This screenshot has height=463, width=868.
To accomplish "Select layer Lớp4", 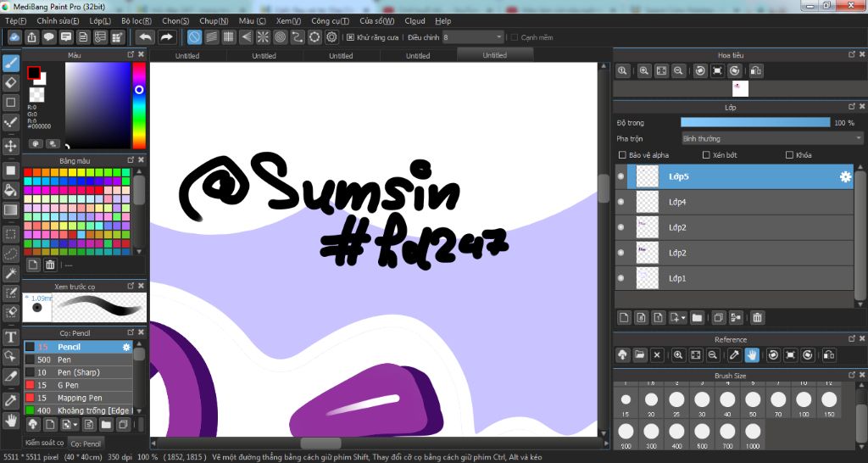I will point(734,202).
